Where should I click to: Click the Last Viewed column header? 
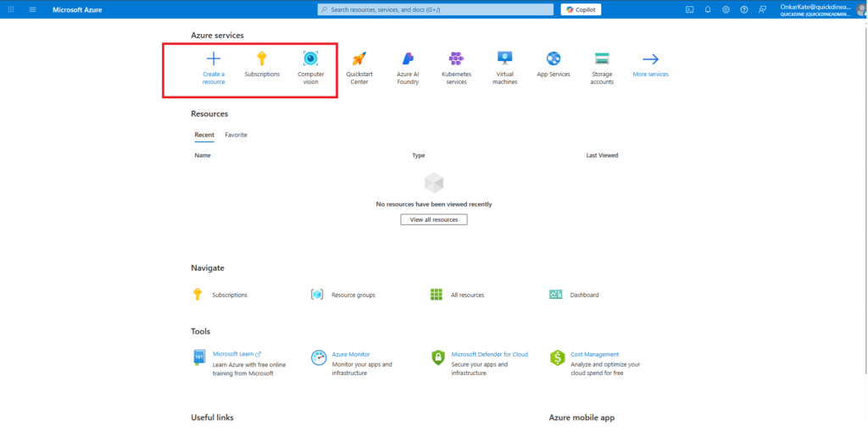602,156
